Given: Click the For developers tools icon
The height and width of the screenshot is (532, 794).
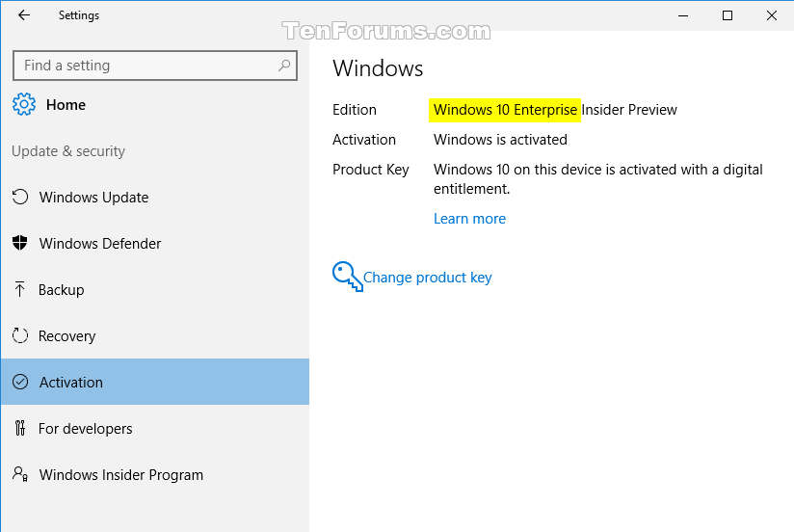Looking at the screenshot, I should (19, 428).
